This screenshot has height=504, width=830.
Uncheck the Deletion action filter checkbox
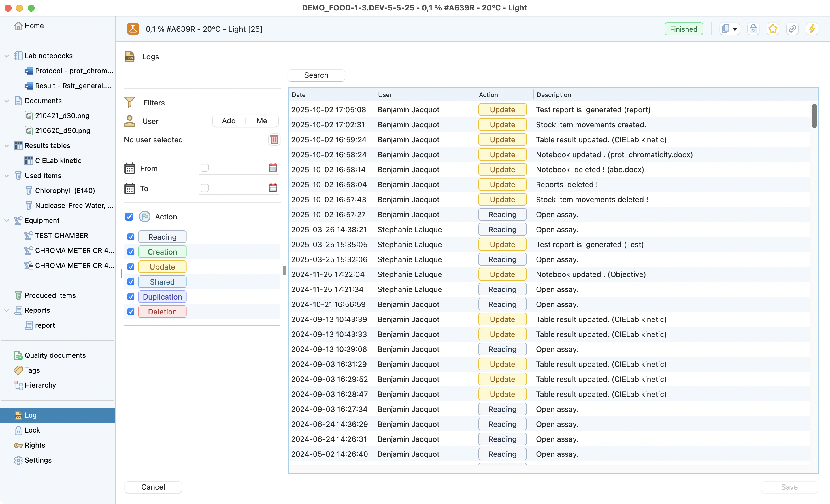click(131, 312)
